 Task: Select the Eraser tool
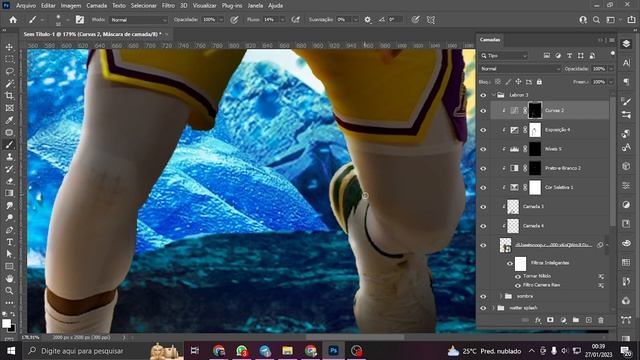tap(9, 181)
